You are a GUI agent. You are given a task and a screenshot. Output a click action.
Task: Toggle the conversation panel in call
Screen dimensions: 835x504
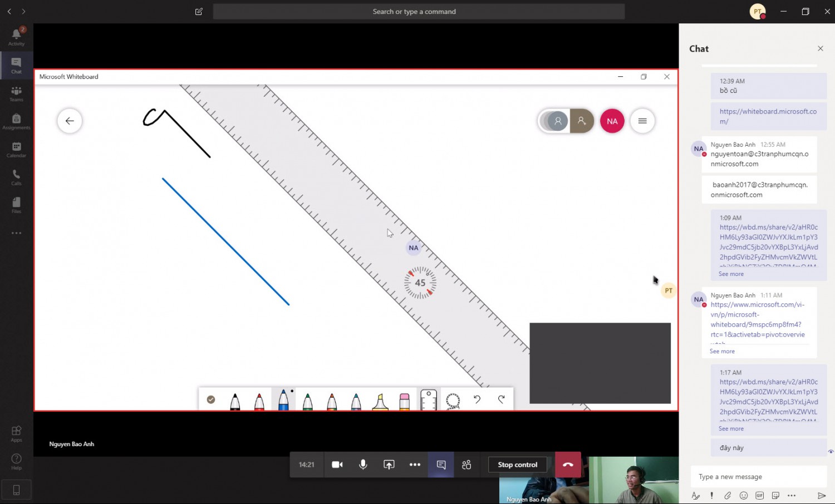coord(441,465)
